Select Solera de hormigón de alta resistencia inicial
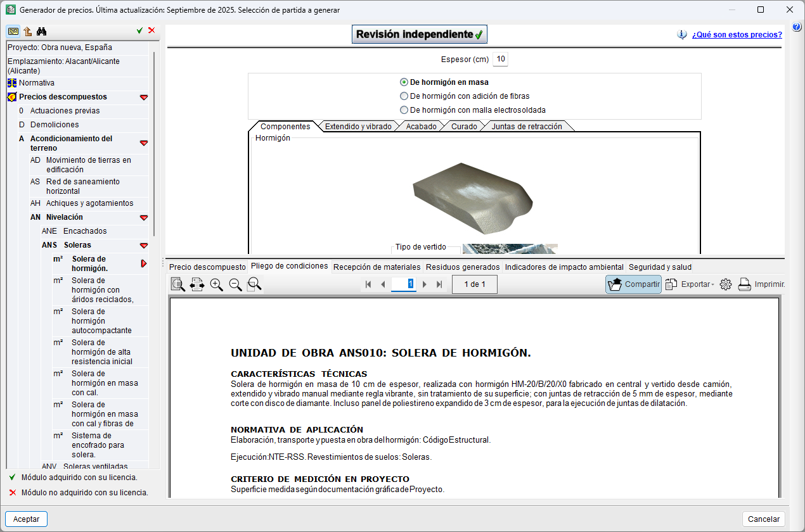The width and height of the screenshot is (805, 532). pos(100,352)
